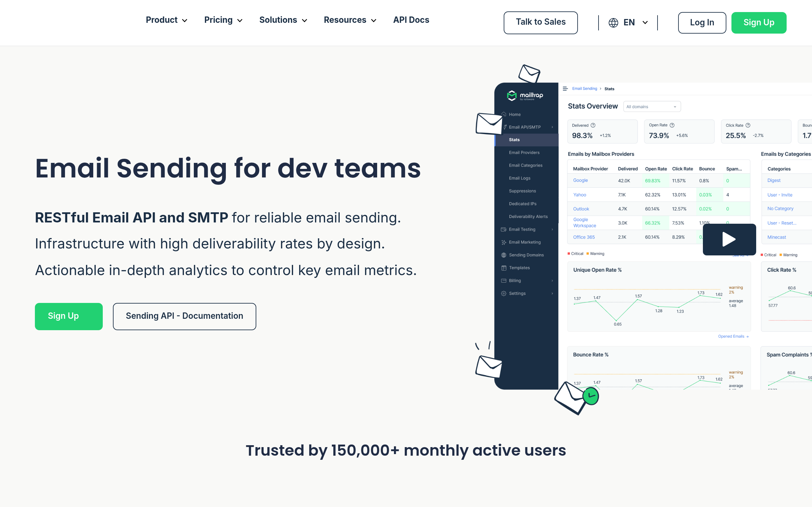The width and height of the screenshot is (812, 507).
Task: Open the API Docs menu item
Action: [x=411, y=20]
